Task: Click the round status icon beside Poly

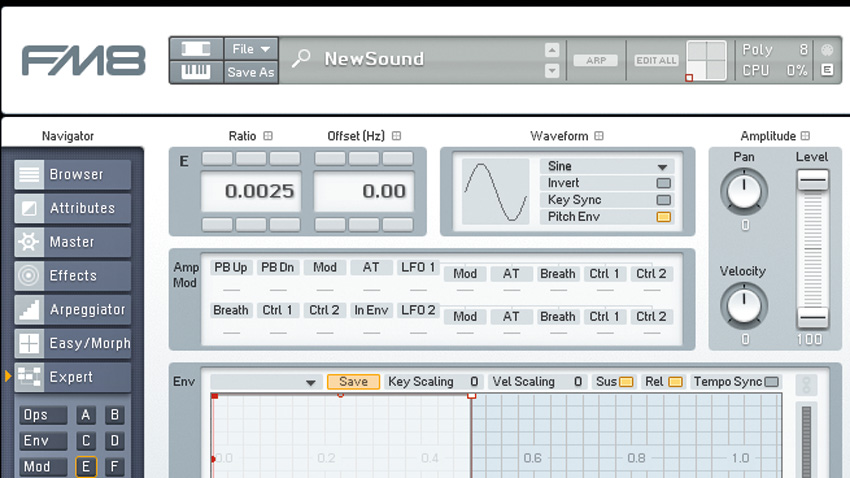Action: coord(827,50)
